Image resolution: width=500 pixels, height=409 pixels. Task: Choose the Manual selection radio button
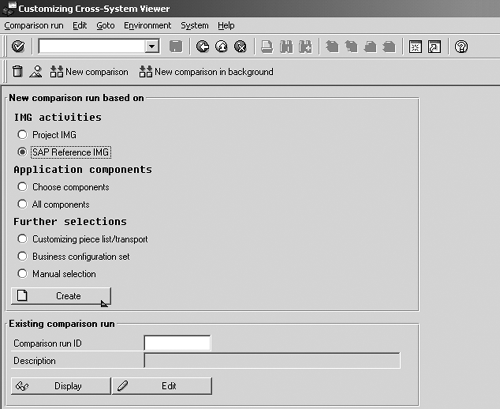click(22, 273)
